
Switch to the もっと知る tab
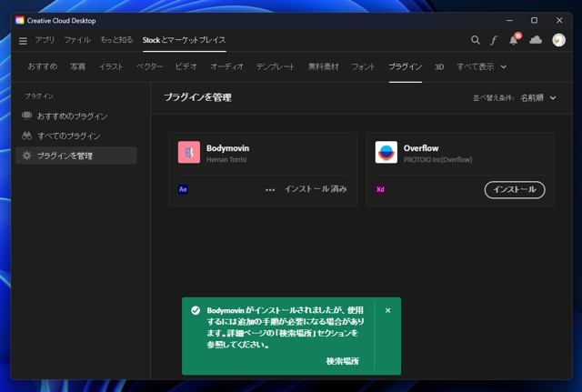coord(116,40)
